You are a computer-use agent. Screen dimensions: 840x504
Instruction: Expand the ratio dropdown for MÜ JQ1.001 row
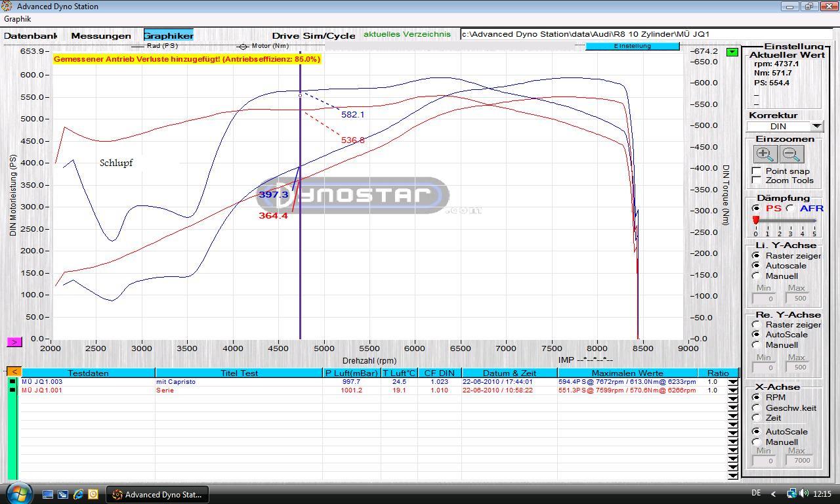click(732, 390)
